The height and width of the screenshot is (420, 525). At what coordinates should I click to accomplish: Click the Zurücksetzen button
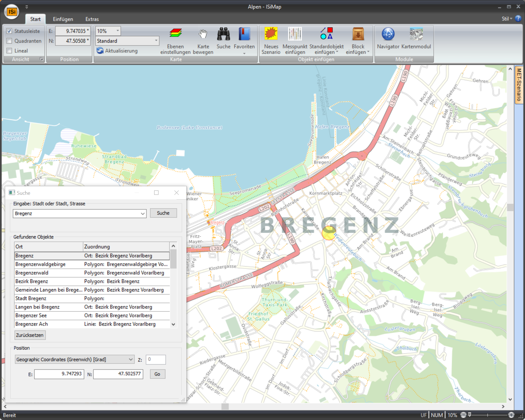[30, 335]
